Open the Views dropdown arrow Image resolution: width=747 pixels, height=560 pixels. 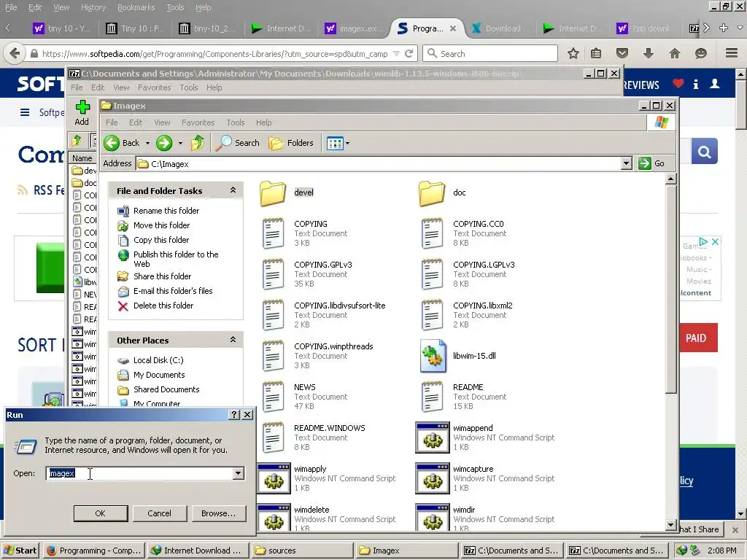[x=347, y=143]
